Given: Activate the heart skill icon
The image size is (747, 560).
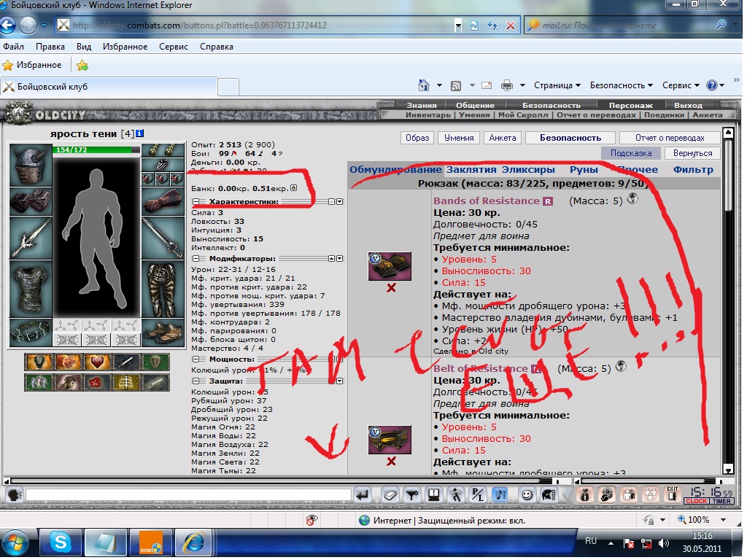Looking at the screenshot, I should tap(97, 362).
